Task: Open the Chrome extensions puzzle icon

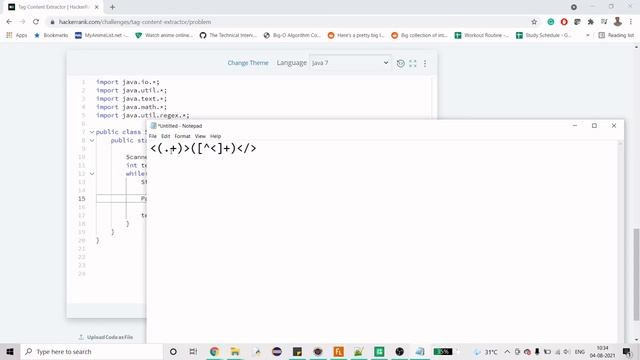Action: point(591,22)
